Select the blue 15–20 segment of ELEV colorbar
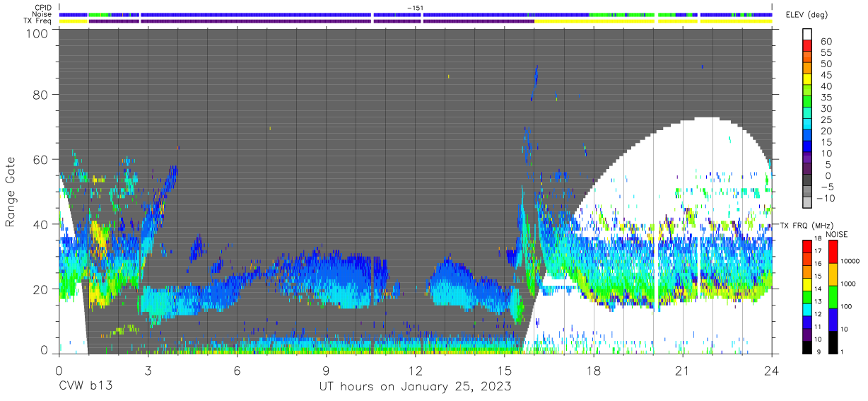868x401 pixels. (x=808, y=136)
